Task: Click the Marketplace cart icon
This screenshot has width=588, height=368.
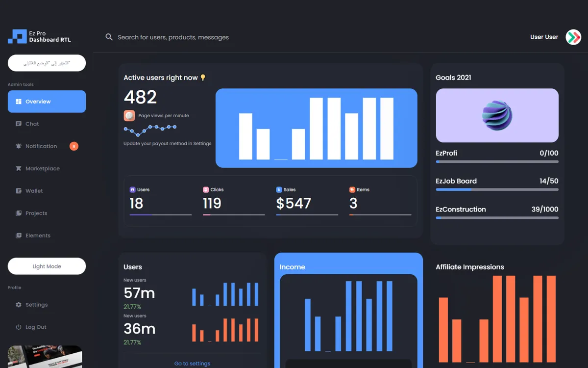Action: coord(19,168)
